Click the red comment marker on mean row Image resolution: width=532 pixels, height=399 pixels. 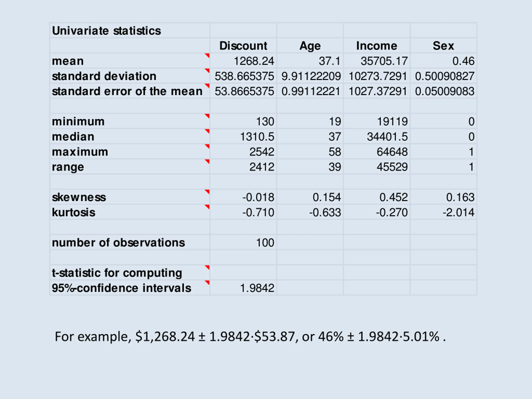click(207, 55)
